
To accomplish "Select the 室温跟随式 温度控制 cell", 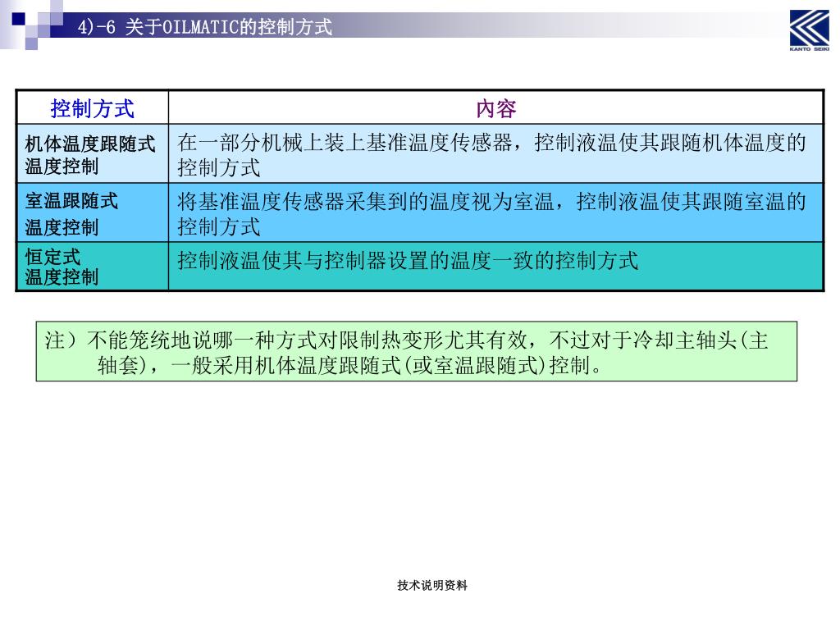I will (92, 212).
